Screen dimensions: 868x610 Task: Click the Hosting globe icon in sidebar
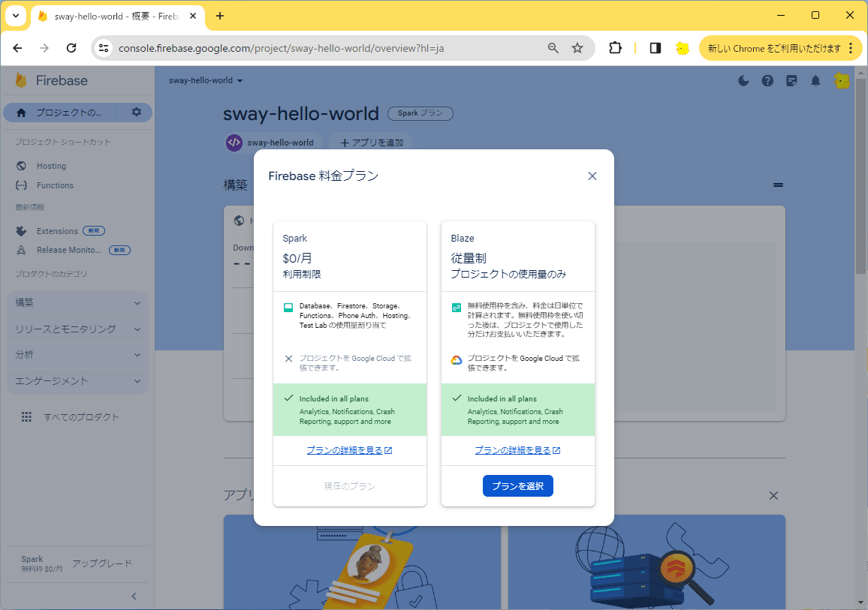tap(22, 166)
